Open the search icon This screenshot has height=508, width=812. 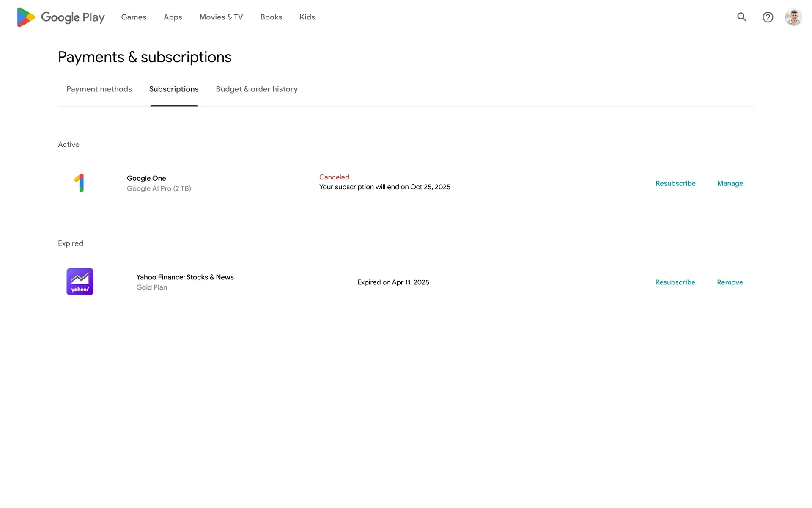pyautogui.click(x=742, y=17)
